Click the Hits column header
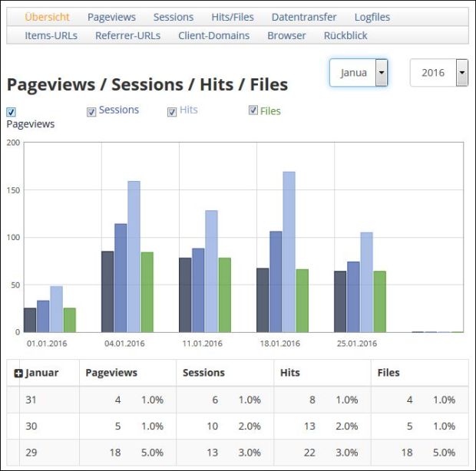This screenshot has height=471, width=476. 290,373
